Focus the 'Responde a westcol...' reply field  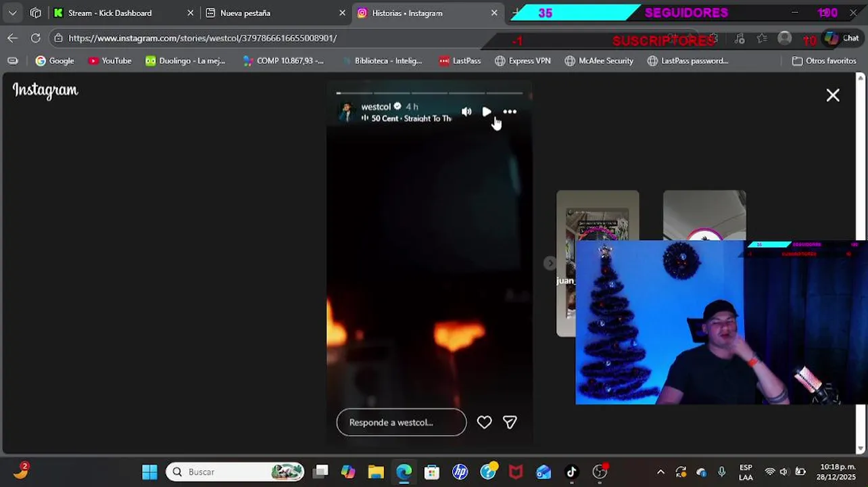402,422
